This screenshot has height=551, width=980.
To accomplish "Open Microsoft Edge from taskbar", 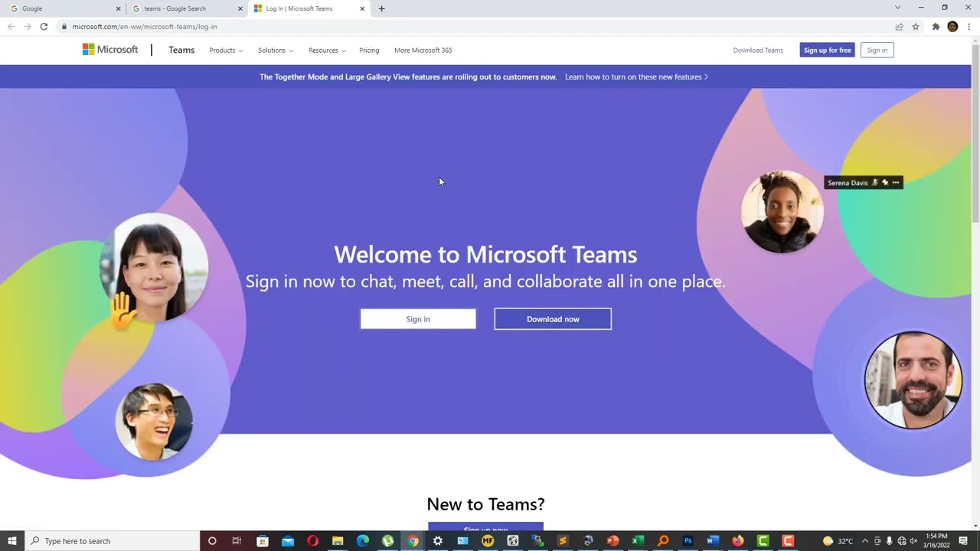I will pyautogui.click(x=363, y=541).
